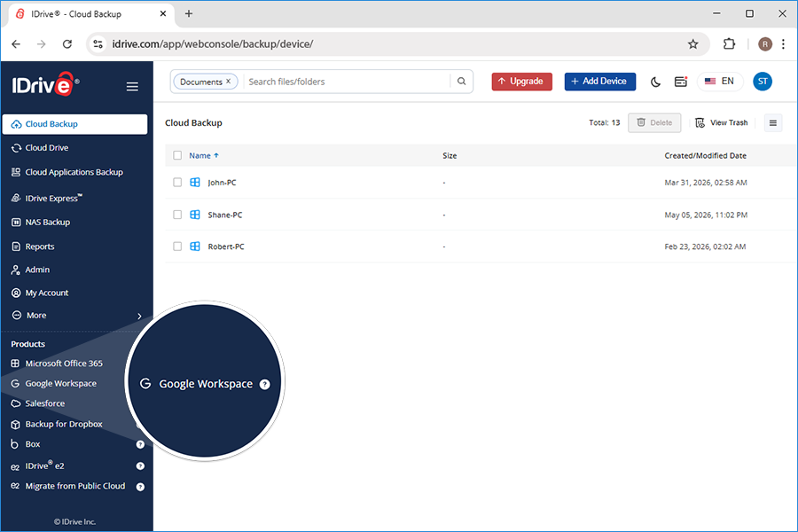The height and width of the screenshot is (532, 798).
Task: Sort by Name column
Action: click(x=204, y=156)
